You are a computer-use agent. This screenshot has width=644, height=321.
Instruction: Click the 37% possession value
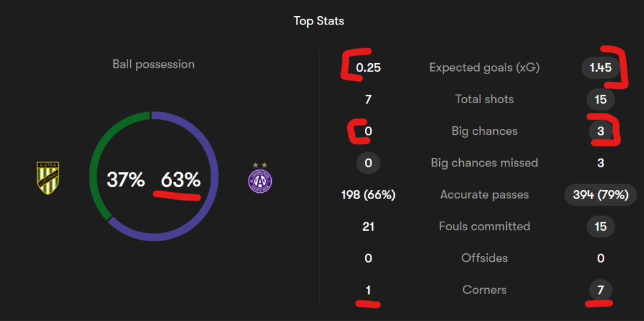(125, 180)
